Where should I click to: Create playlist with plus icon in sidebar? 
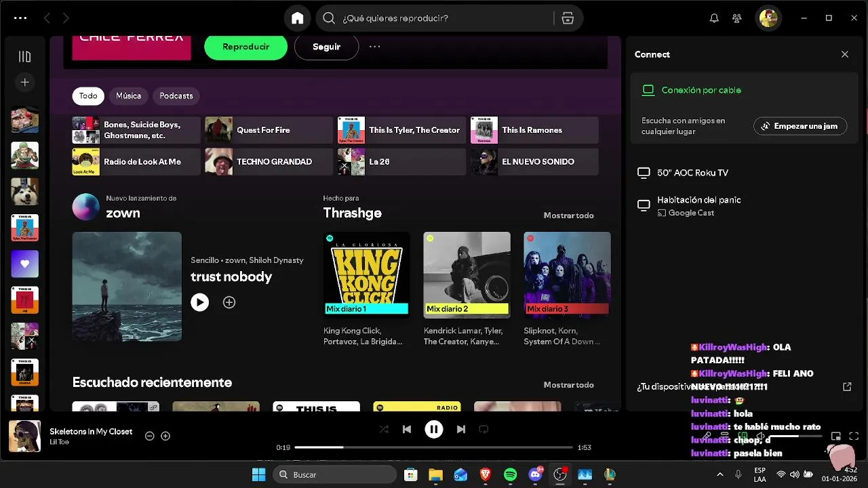(x=24, y=82)
